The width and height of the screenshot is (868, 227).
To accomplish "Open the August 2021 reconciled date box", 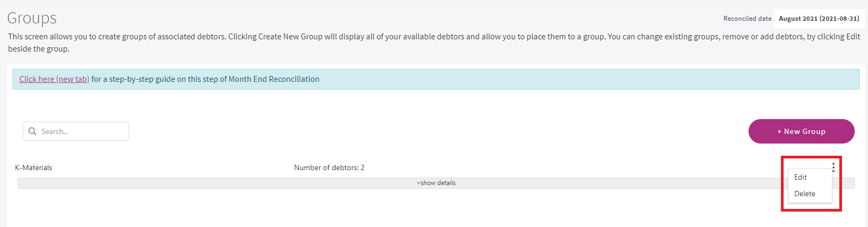I will [819, 19].
